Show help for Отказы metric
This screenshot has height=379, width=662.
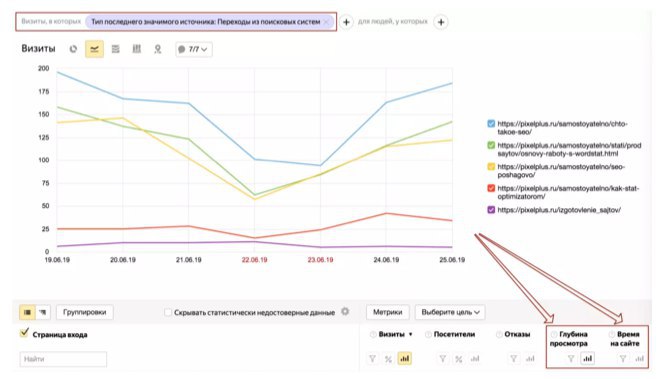tap(499, 334)
